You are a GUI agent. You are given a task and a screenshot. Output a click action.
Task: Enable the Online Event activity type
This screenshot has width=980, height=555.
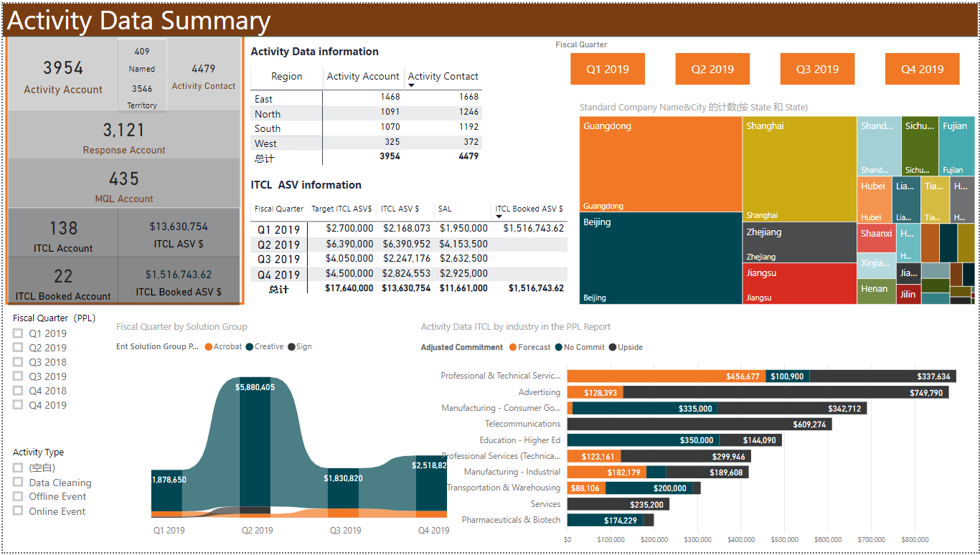[x=18, y=511]
